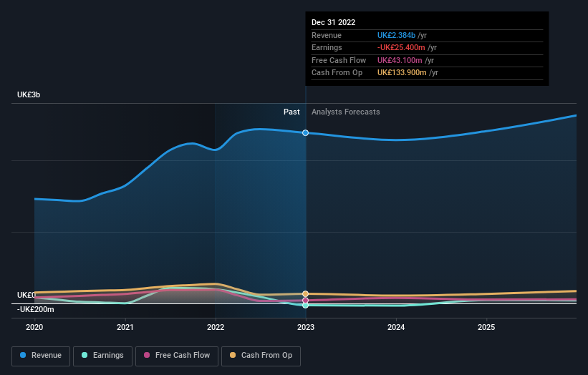The height and width of the screenshot is (375, 588).
Task: Click the Past label on chart
Action: click(x=291, y=112)
